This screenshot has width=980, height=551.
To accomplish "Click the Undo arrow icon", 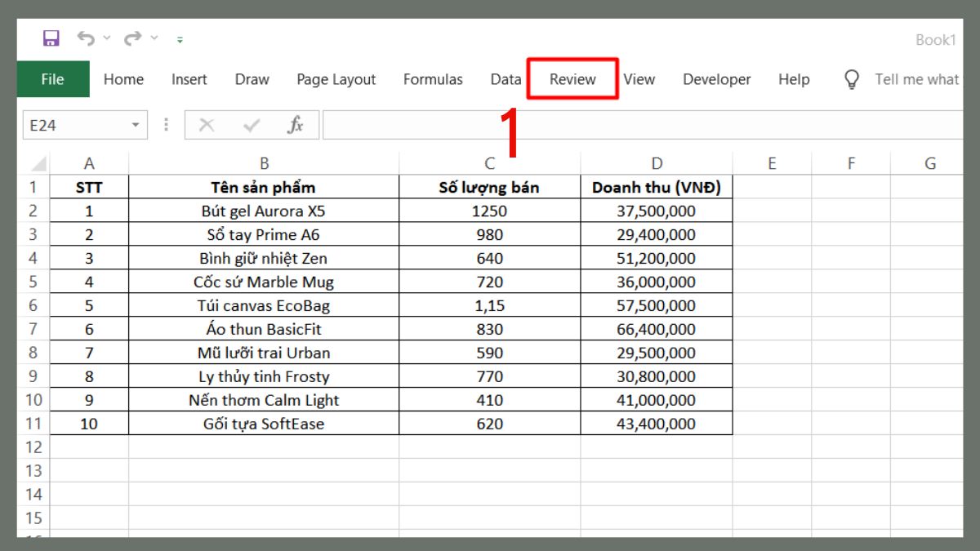I will (85, 38).
